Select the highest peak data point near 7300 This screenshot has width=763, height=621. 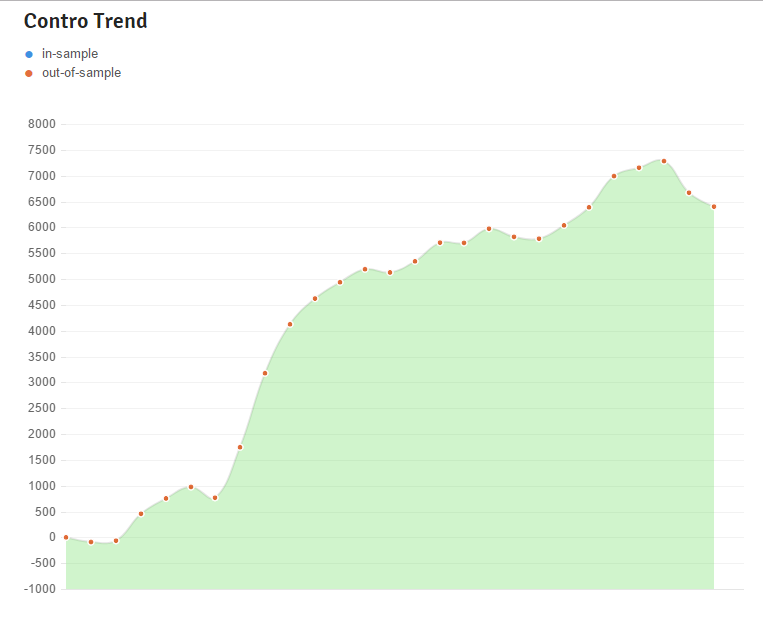click(x=664, y=161)
